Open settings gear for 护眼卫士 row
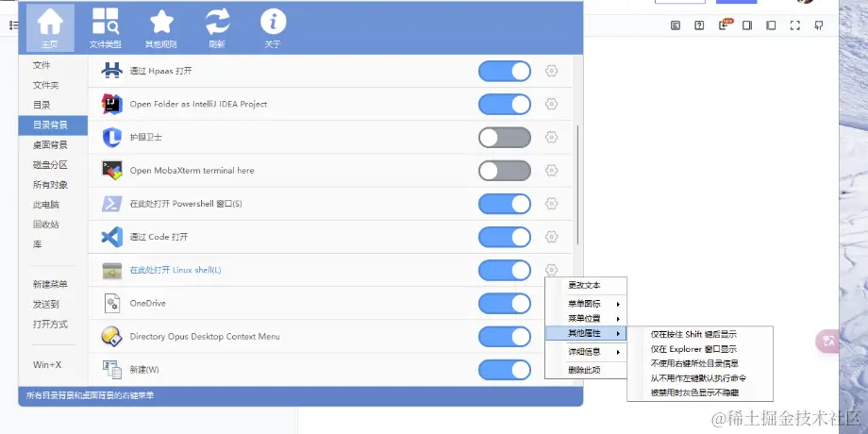This screenshot has height=434, width=868. [551, 138]
